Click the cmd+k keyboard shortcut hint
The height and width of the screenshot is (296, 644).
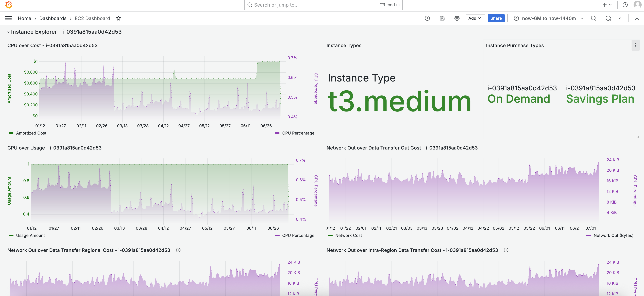click(x=390, y=5)
